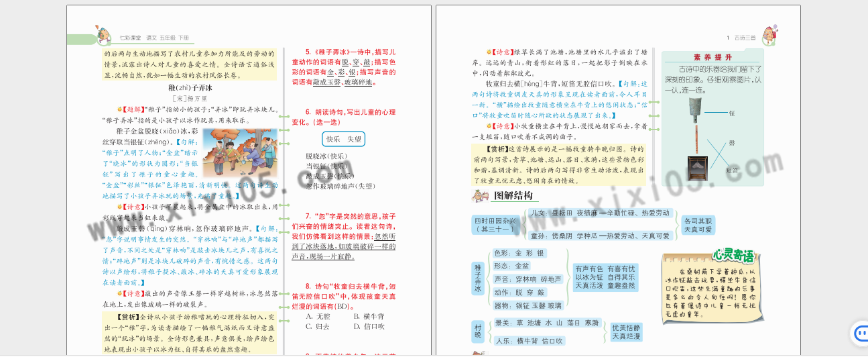Image resolution: width=868 pixels, height=357 pixels.
Task: Click the 图解结构 section heading
Action: [x=513, y=196]
